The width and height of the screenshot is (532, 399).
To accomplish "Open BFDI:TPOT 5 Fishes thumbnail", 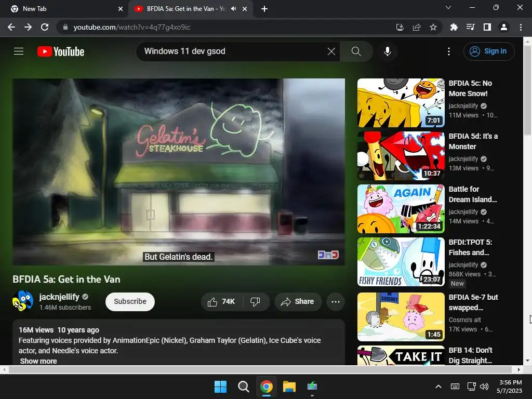I will pyautogui.click(x=401, y=262).
